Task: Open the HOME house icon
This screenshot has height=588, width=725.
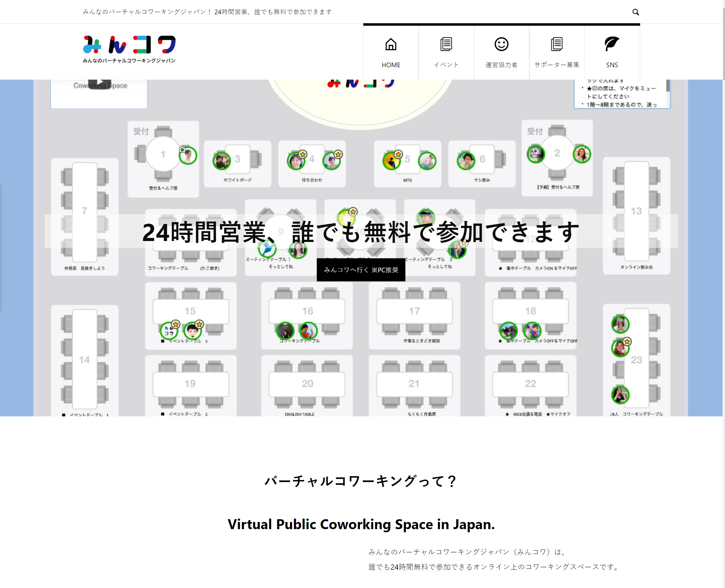Action: tap(391, 44)
